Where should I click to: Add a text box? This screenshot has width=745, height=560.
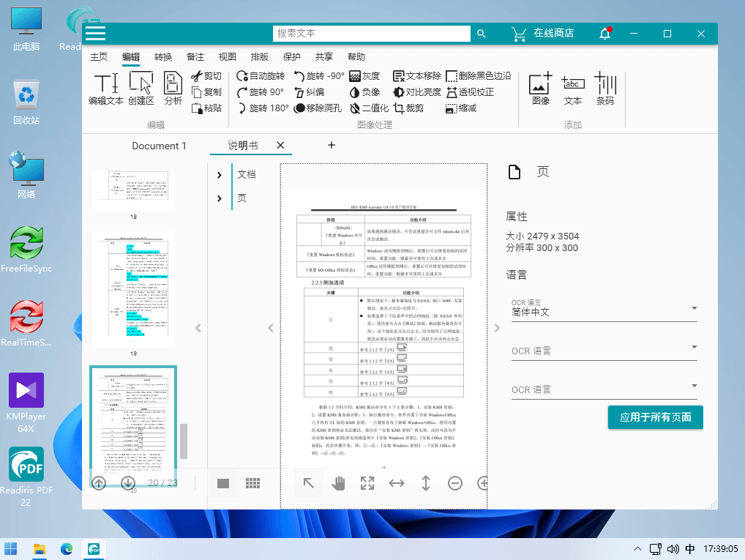[x=572, y=89]
